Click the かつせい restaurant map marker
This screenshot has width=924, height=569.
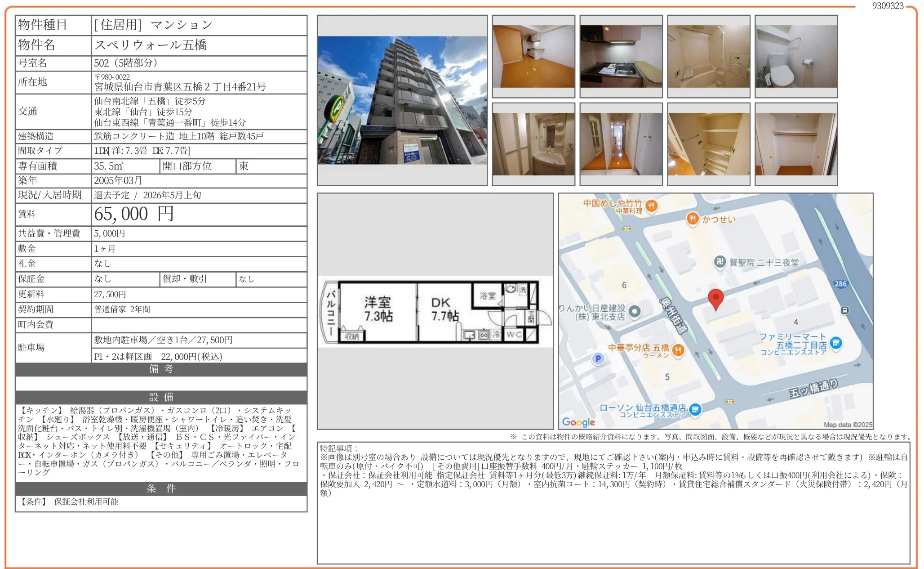(x=693, y=219)
